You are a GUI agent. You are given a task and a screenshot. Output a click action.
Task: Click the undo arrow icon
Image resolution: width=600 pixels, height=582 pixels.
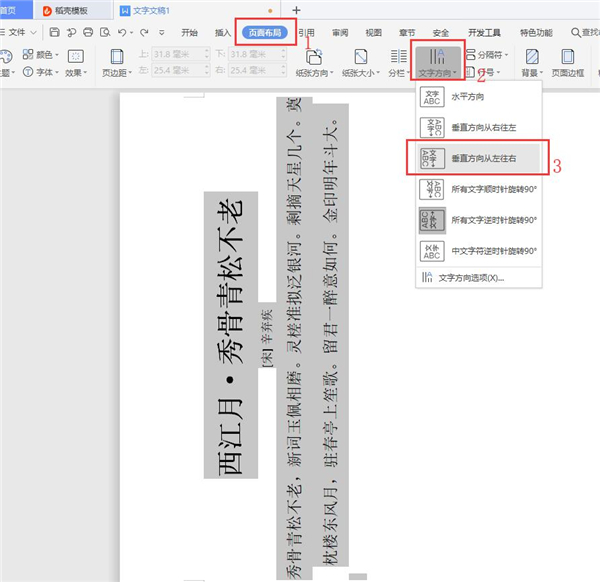click(x=121, y=32)
